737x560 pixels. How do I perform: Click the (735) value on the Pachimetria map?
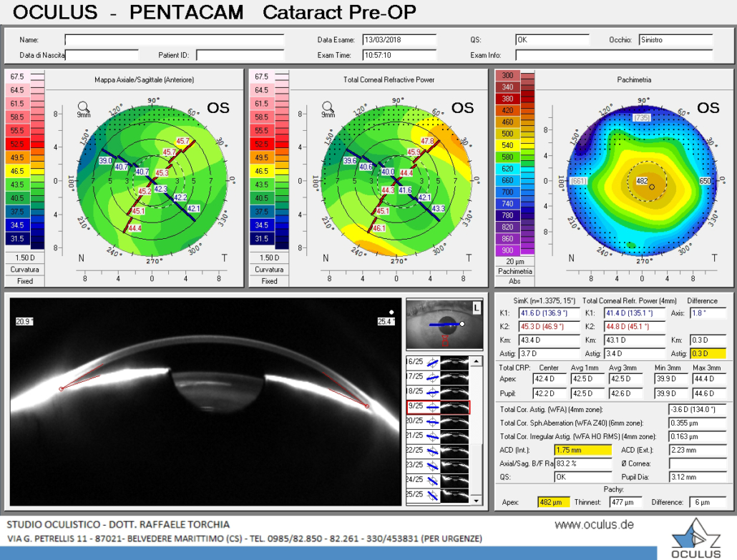click(642, 117)
